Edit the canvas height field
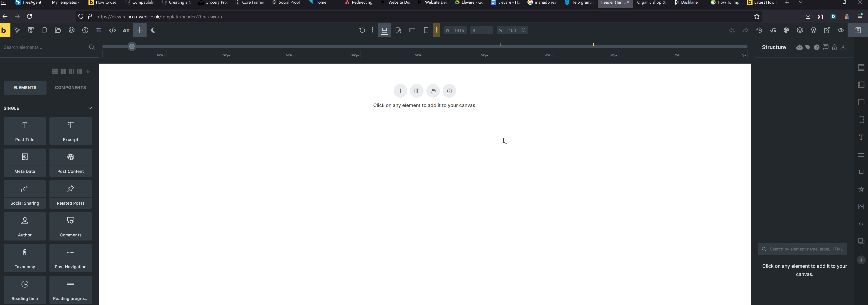 click(x=485, y=30)
